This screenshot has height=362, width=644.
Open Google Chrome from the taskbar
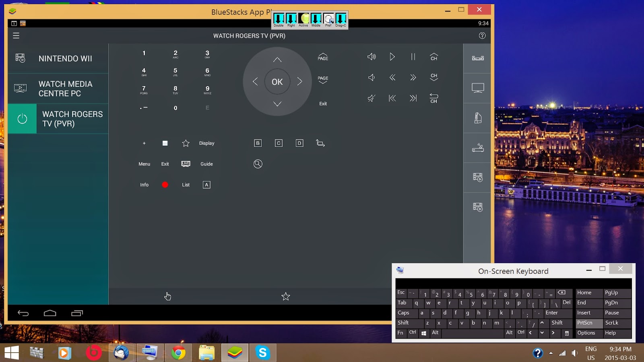[178, 353]
